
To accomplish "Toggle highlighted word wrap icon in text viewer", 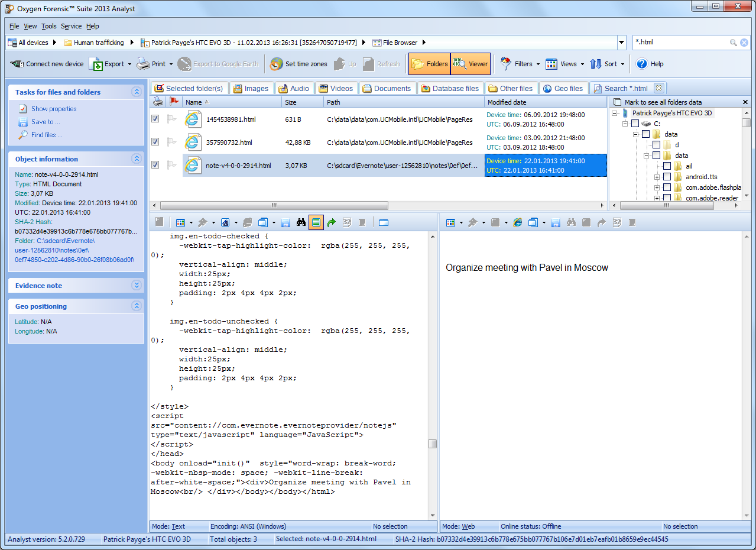I will click(x=316, y=222).
